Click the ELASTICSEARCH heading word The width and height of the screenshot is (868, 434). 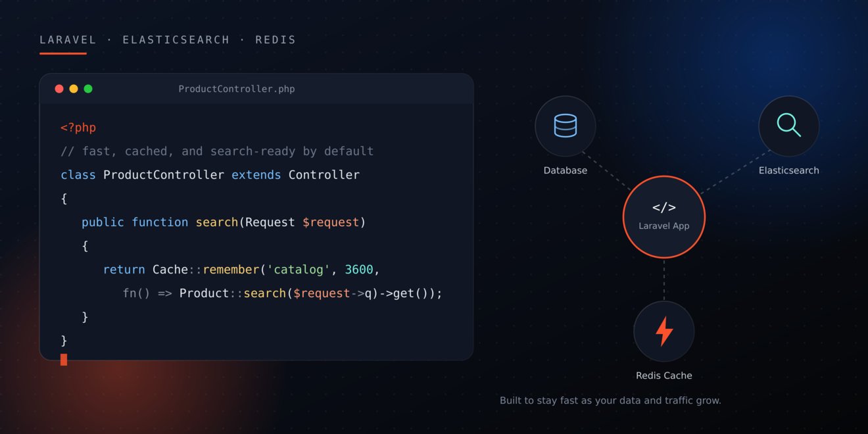tap(176, 39)
